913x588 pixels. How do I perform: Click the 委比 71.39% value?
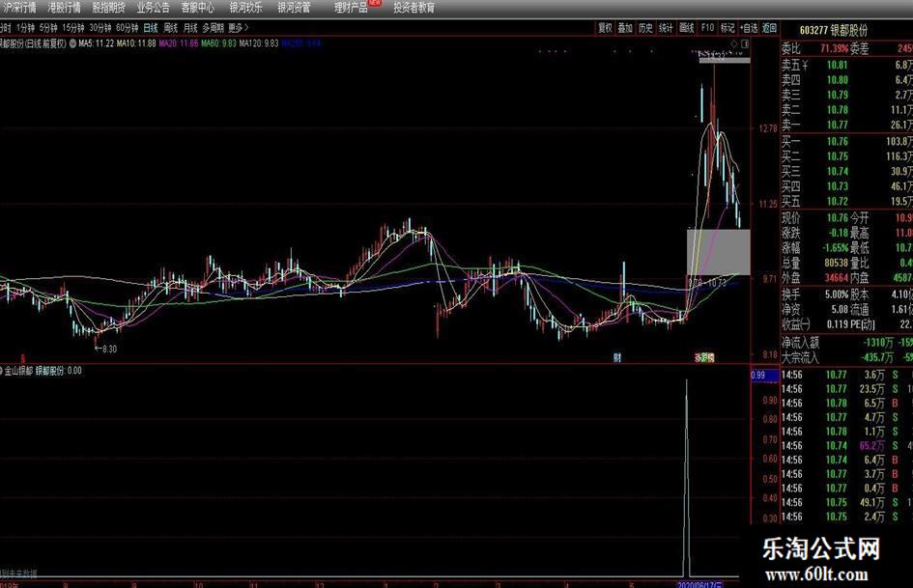[834, 48]
